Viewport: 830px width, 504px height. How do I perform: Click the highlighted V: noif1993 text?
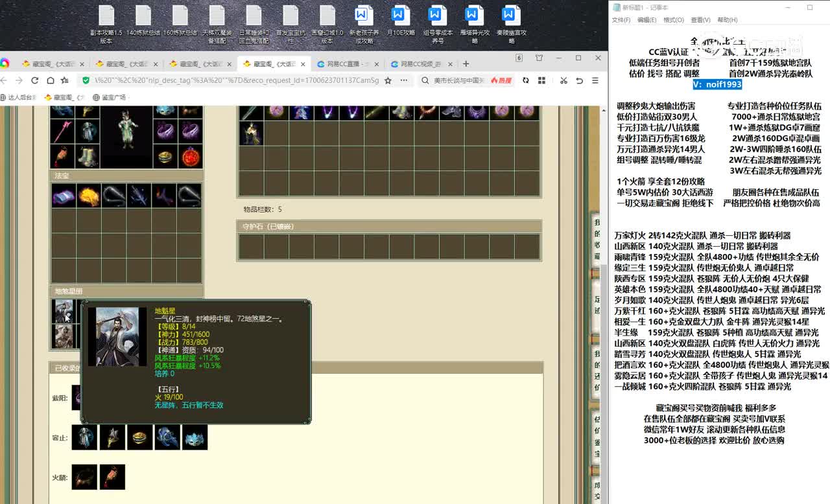[717, 84]
